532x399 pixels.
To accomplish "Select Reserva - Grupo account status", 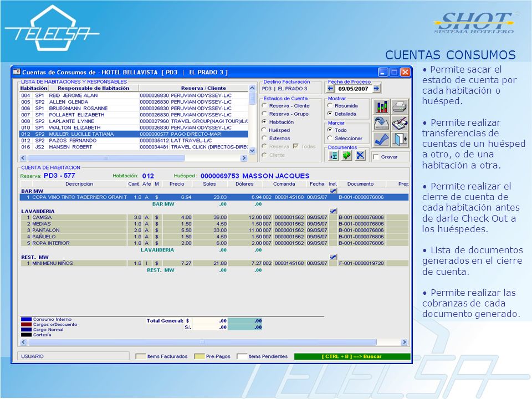I will [264, 114].
